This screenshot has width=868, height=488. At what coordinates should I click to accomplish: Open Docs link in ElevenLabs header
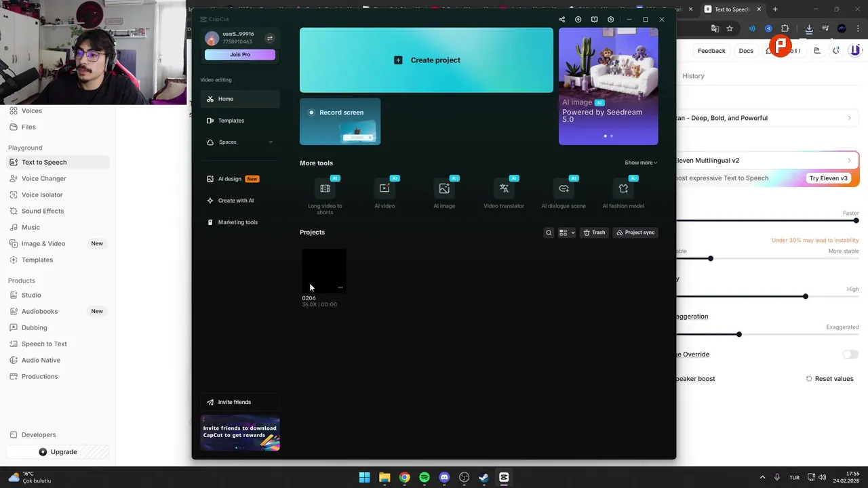[746, 51]
